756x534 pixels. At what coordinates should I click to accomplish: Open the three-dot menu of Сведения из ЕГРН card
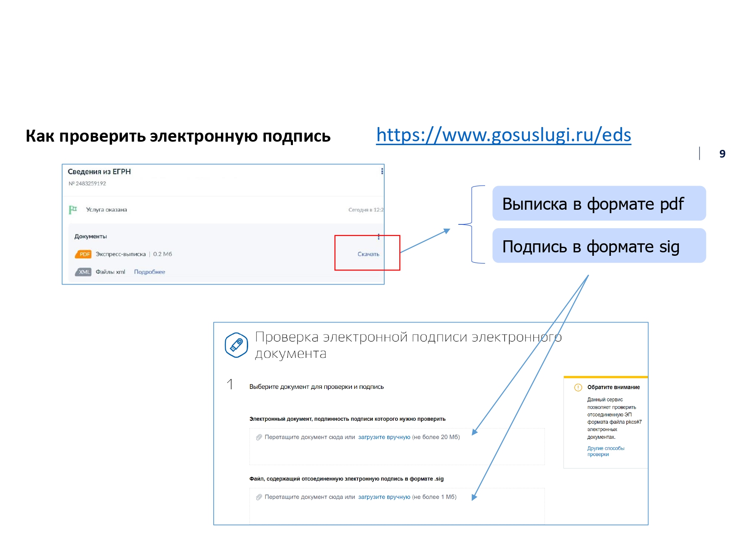(x=382, y=171)
